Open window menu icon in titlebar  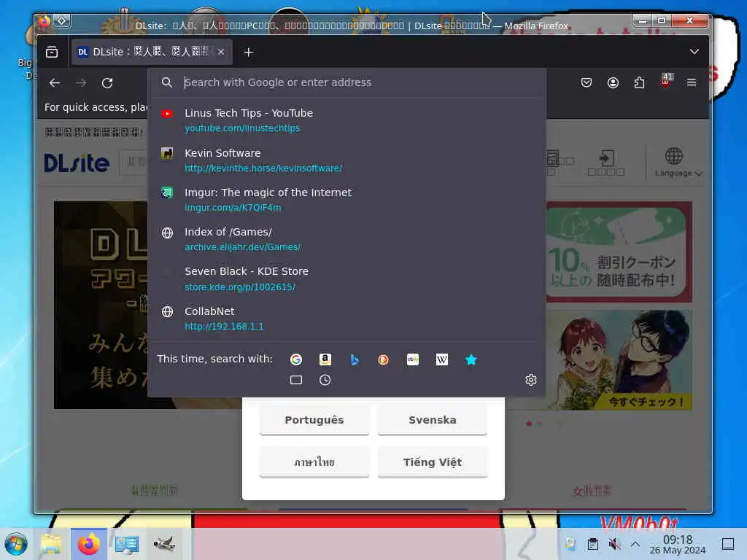click(62, 20)
